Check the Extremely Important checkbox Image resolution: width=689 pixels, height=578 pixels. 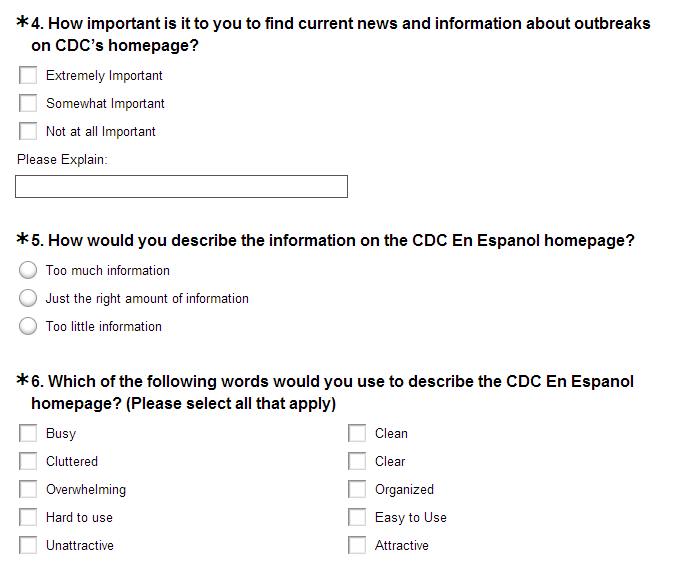pos(28,75)
